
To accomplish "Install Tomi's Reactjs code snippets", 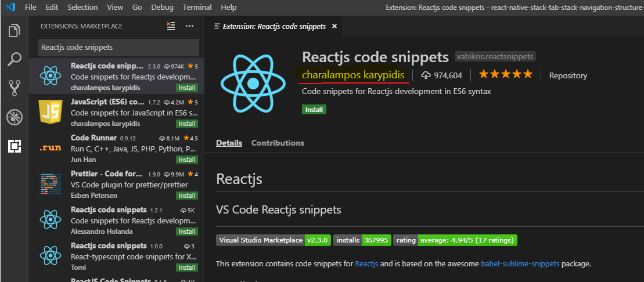I will click(x=187, y=267).
